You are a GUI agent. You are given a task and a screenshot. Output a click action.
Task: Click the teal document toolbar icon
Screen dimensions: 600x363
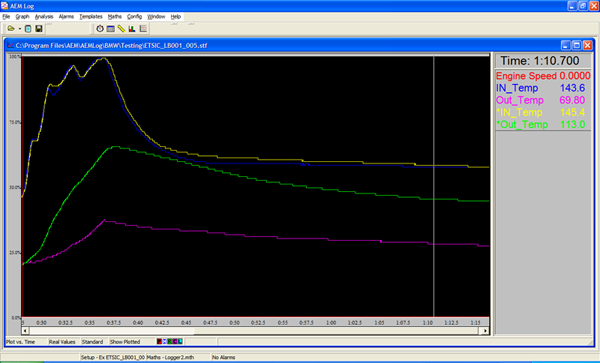pyautogui.click(x=28, y=29)
